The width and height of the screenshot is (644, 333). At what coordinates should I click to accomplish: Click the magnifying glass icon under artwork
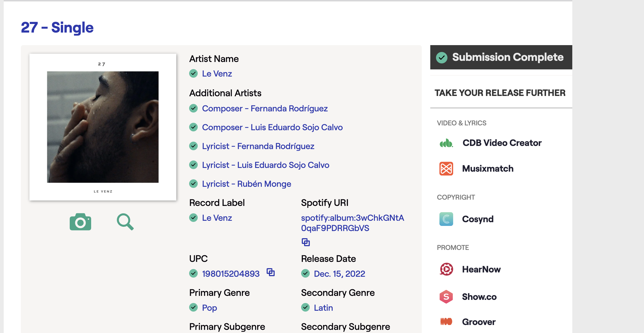click(125, 222)
